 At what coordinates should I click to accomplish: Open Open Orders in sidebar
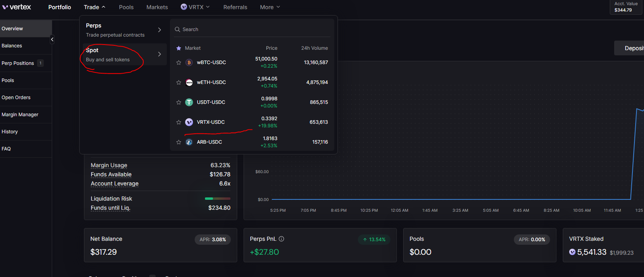pyautogui.click(x=26, y=98)
